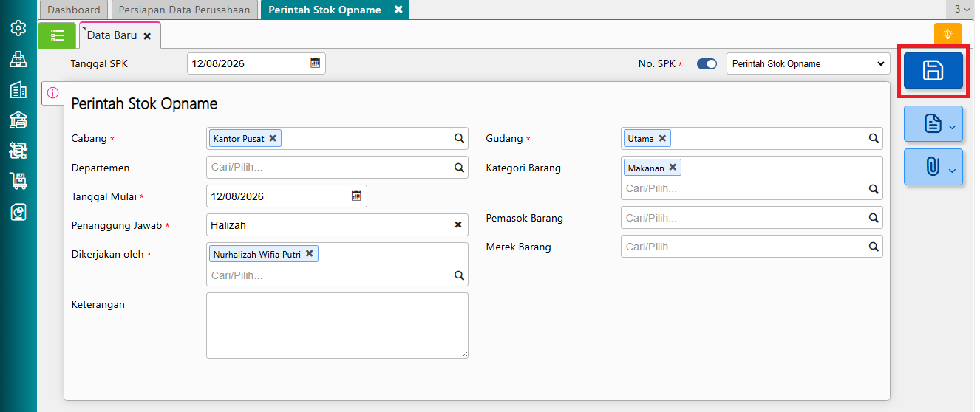Remove the Makanan category tag
The height and width of the screenshot is (412, 980).
tap(673, 168)
